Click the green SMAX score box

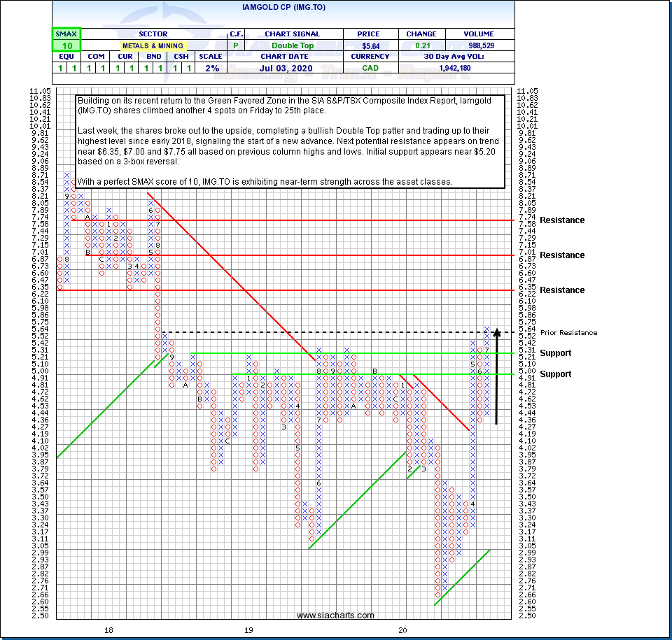(66, 39)
